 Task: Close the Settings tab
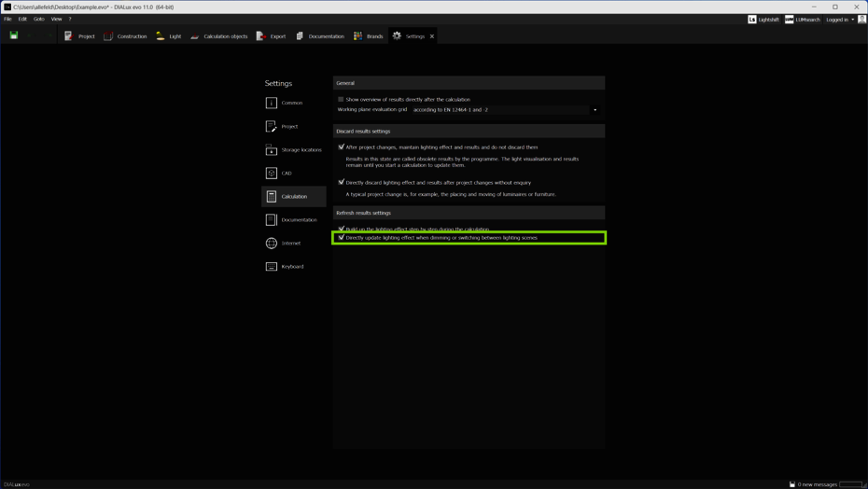(432, 36)
